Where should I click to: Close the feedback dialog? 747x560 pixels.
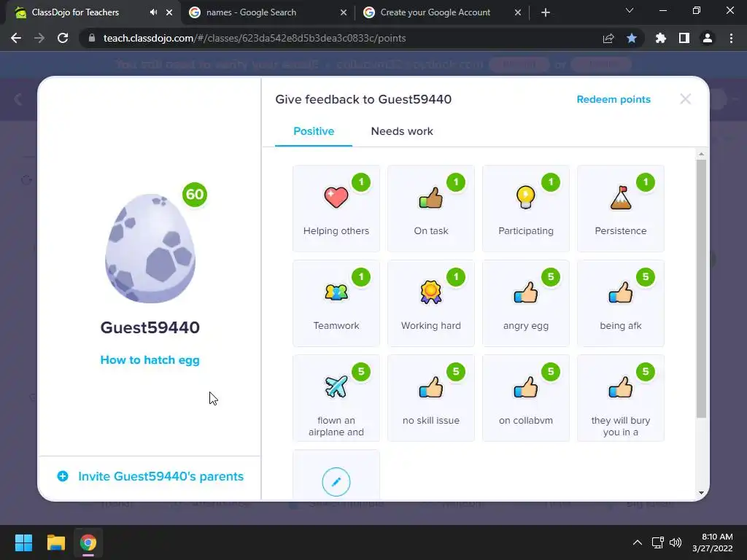(685, 99)
